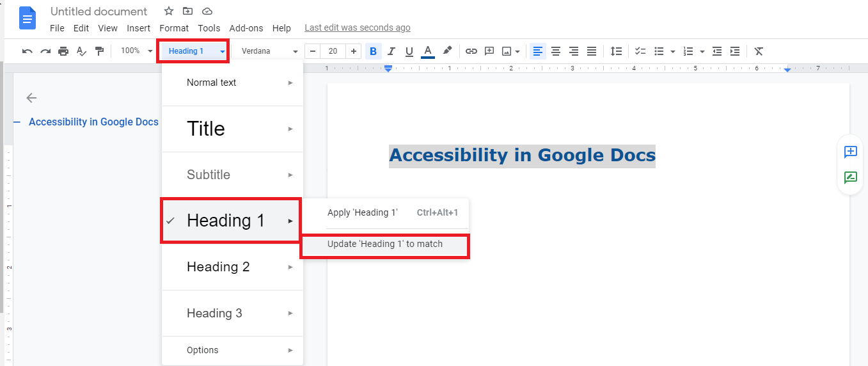This screenshot has height=366, width=868.
Task: Click the insert link icon
Action: coord(471,51)
